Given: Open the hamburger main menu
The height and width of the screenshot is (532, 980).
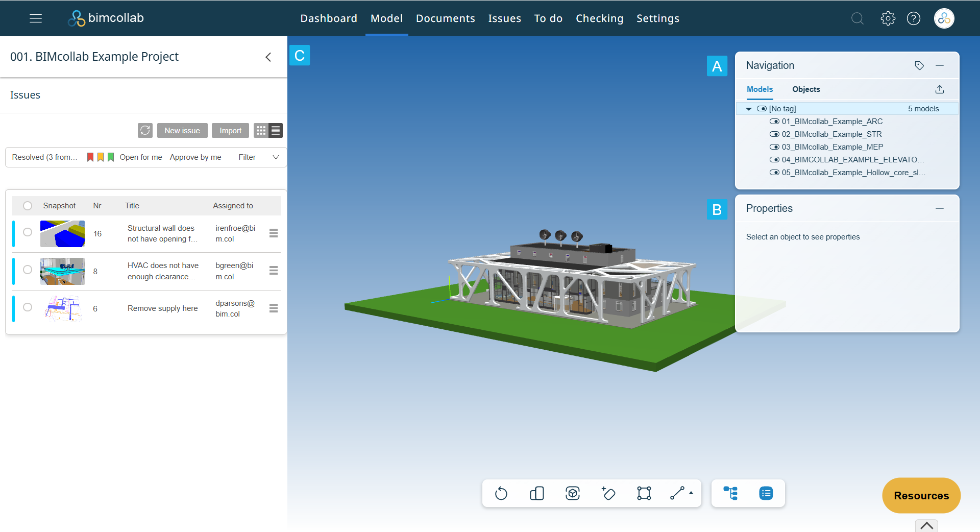Looking at the screenshot, I should coord(36,18).
